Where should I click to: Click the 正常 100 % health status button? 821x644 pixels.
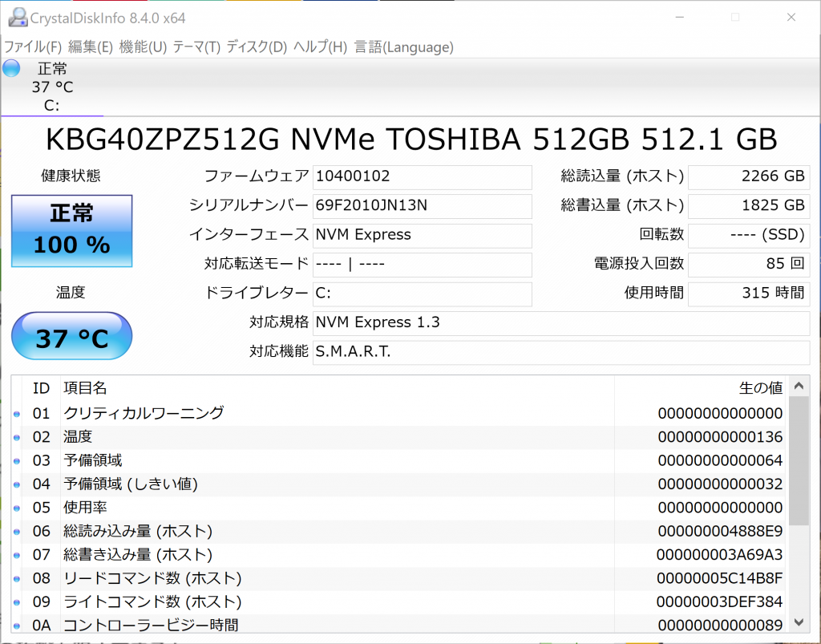[71, 231]
